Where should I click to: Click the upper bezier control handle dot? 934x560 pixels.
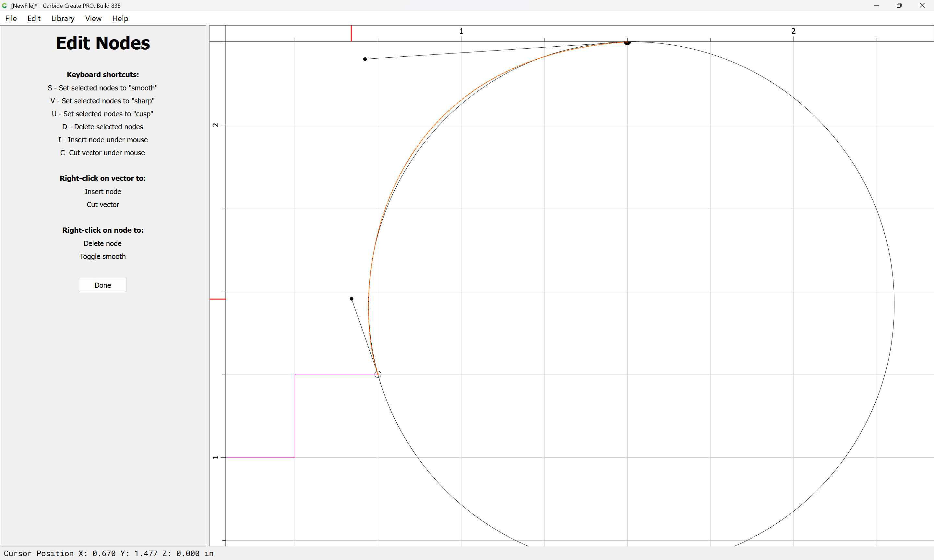(365, 59)
